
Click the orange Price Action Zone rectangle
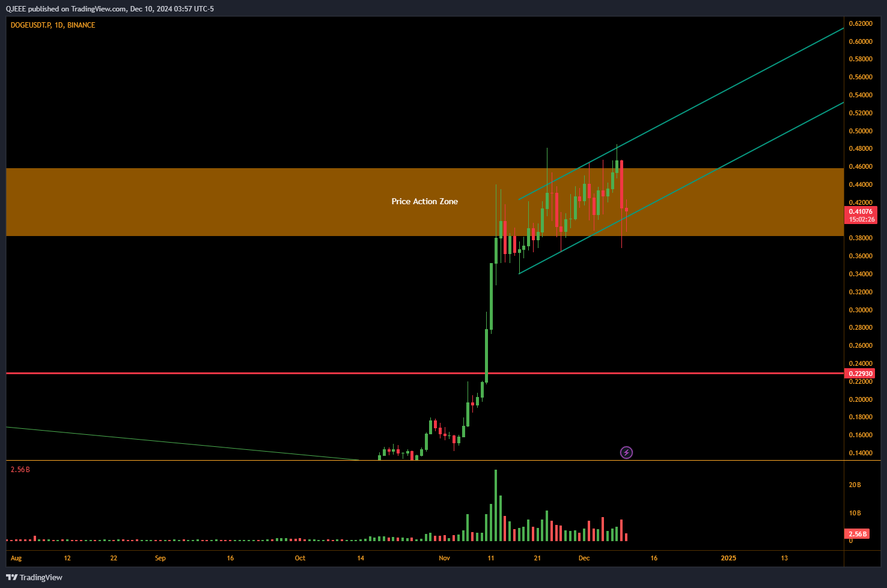[x=424, y=202]
